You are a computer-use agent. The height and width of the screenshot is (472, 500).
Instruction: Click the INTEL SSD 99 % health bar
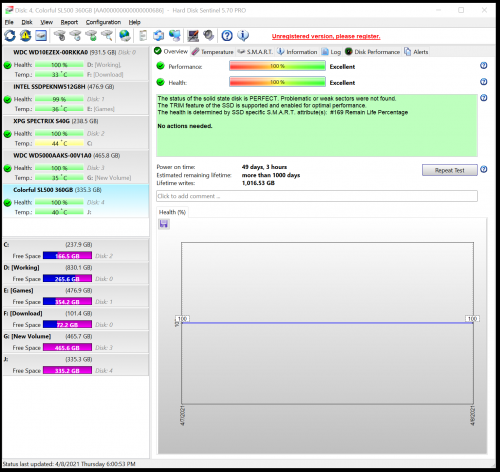coord(59,99)
